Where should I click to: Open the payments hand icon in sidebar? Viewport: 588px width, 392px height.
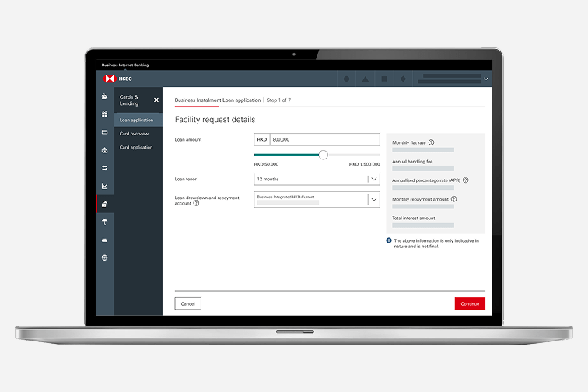click(x=105, y=150)
